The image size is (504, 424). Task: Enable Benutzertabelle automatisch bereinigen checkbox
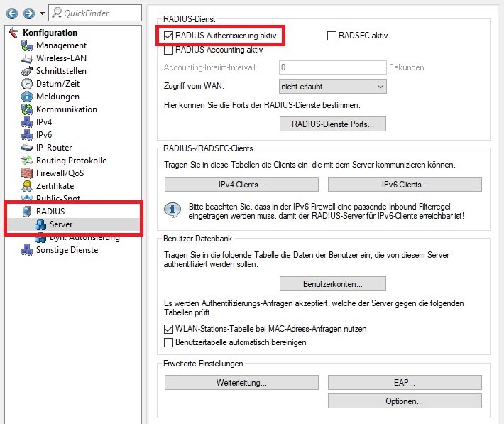pyautogui.click(x=168, y=342)
